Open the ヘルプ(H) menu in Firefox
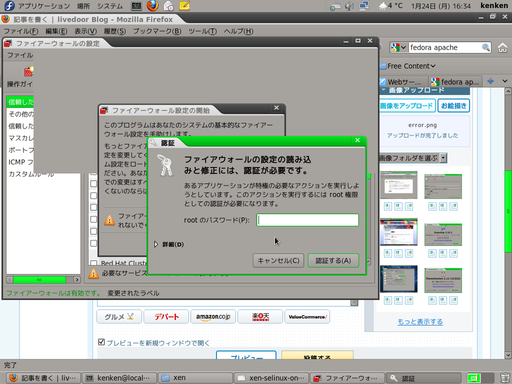Viewport: 512px width, 384px height. [238, 31]
